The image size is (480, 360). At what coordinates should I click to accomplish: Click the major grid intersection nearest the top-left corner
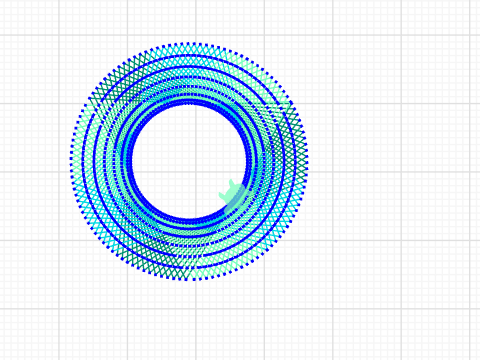coord(59,35)
